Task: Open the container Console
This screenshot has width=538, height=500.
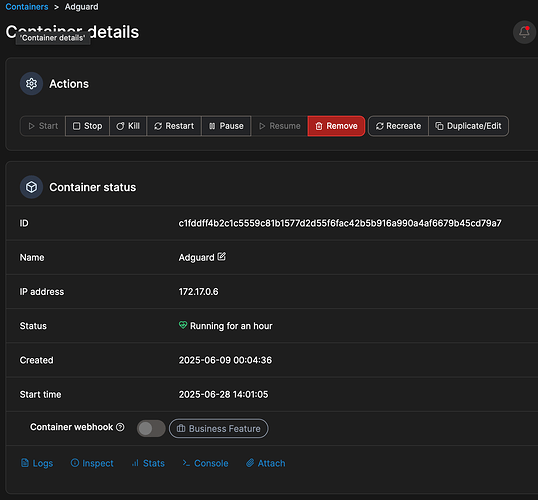Action: tap(206, 463)
